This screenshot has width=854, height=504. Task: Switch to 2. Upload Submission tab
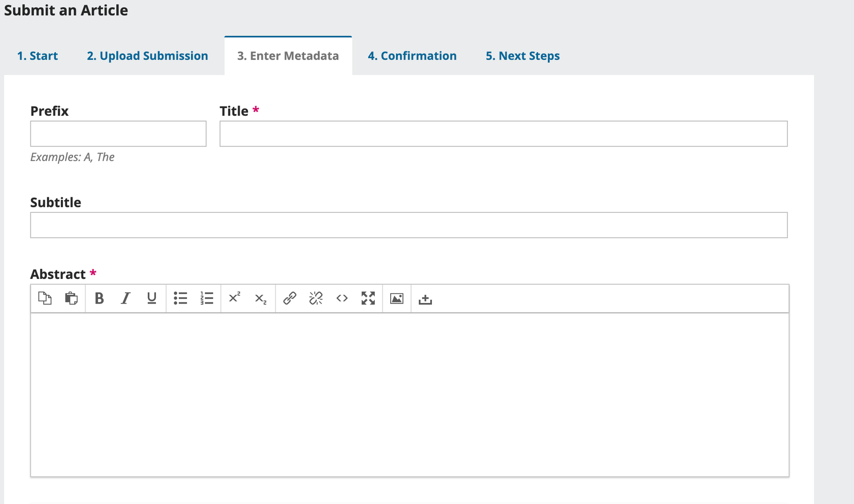pos(147,56)
